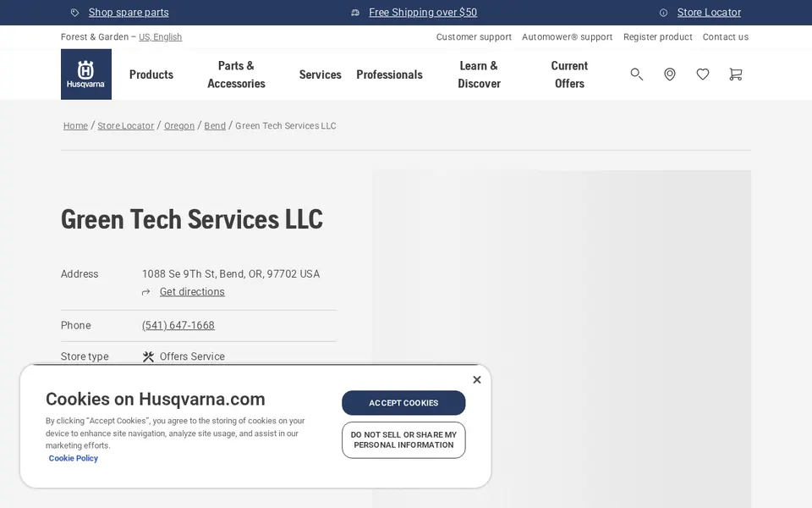Go to Home breadcrumb
The image size is (812, 508).
tap(75, 125)
